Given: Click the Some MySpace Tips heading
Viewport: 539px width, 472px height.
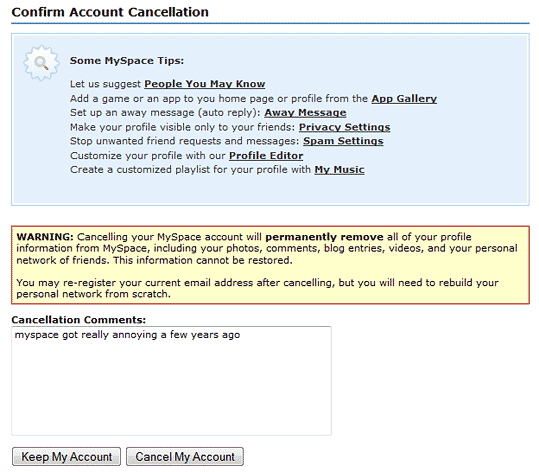Looking at the screenshot, I should click(x=127, y=61).
